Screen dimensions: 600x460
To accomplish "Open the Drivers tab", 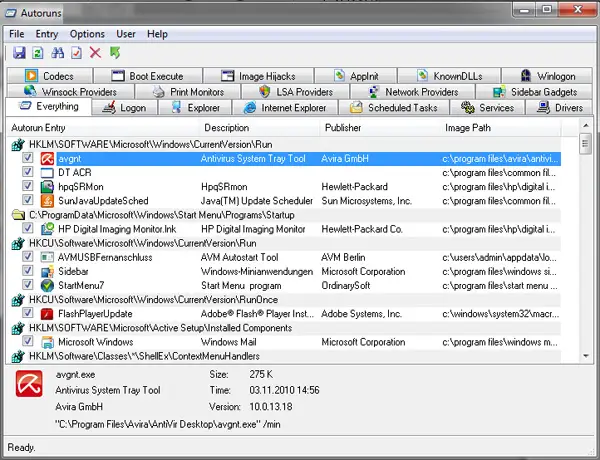I will point(560,108).
